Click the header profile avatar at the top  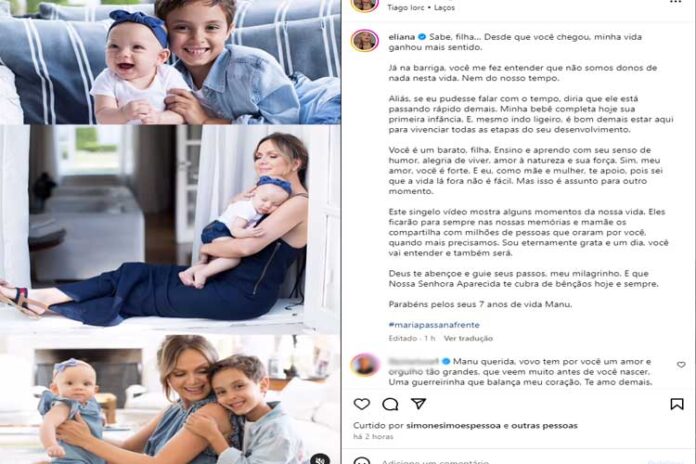pos(364,4)
